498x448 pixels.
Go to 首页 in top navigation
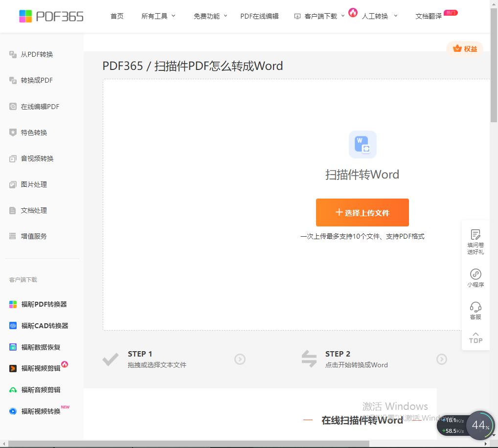click(117, 16)
